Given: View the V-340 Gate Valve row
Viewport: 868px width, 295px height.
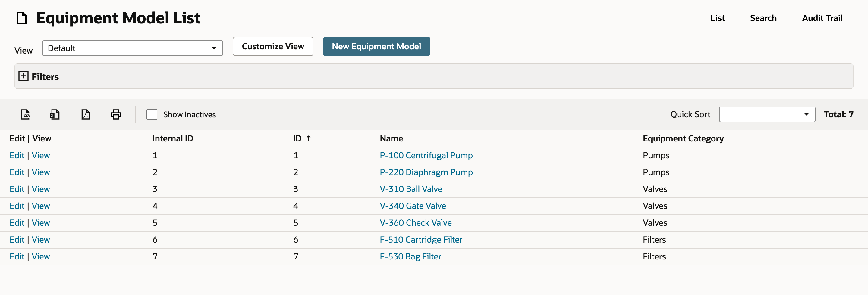Looking at the screenshot, I should click(x=41, y=206).
